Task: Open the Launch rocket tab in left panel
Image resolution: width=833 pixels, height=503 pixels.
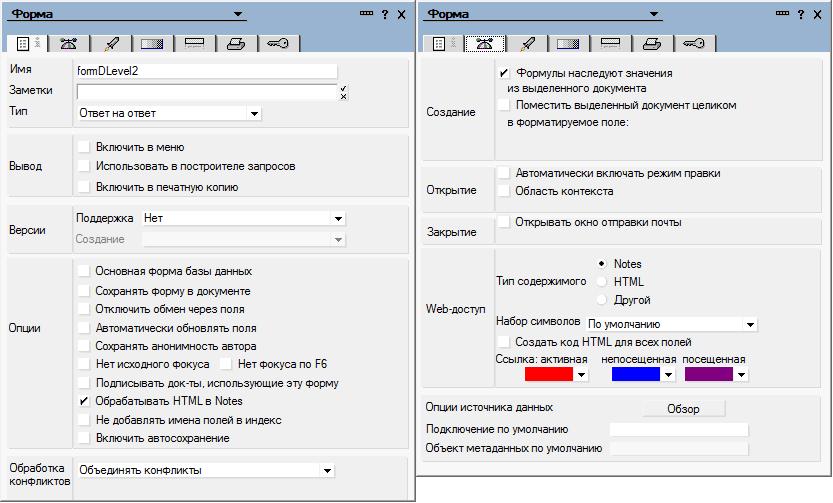Action: tap(111, 43)
